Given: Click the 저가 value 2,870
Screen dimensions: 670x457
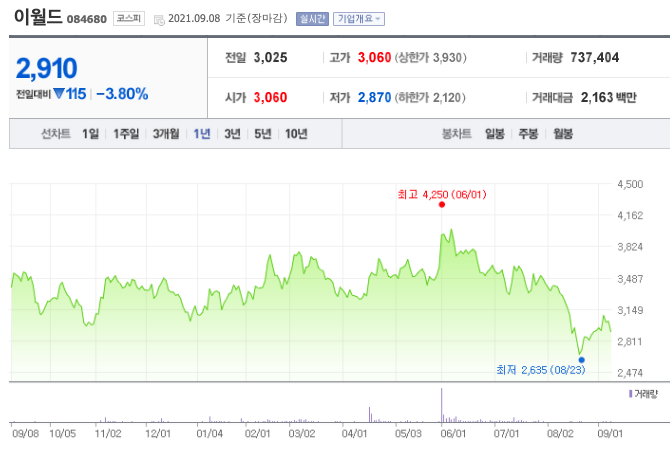Looking at the screenshot, I should click(x=374, y=97).
